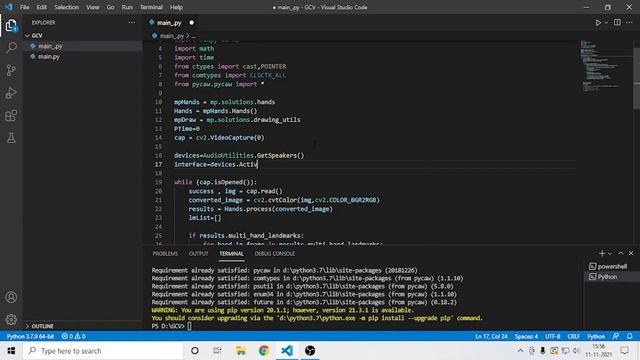
Task: Open the Selection menu
Action: tap(67, 7)
